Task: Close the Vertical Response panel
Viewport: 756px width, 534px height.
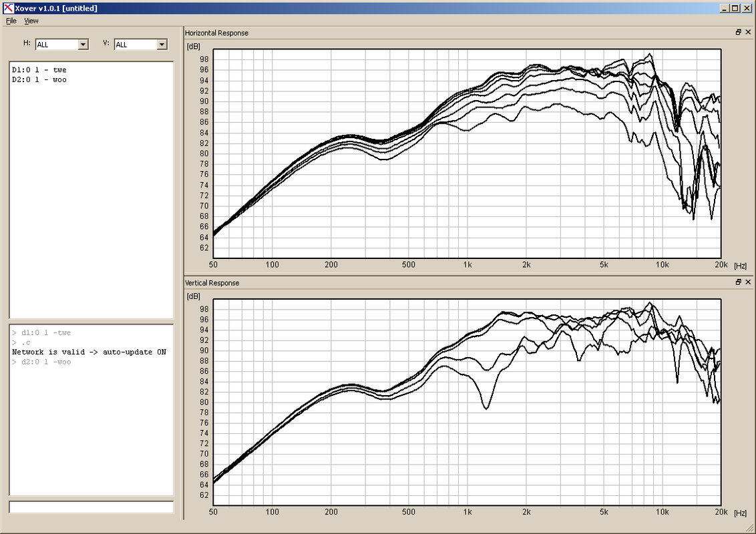Action: click(748, 282)
